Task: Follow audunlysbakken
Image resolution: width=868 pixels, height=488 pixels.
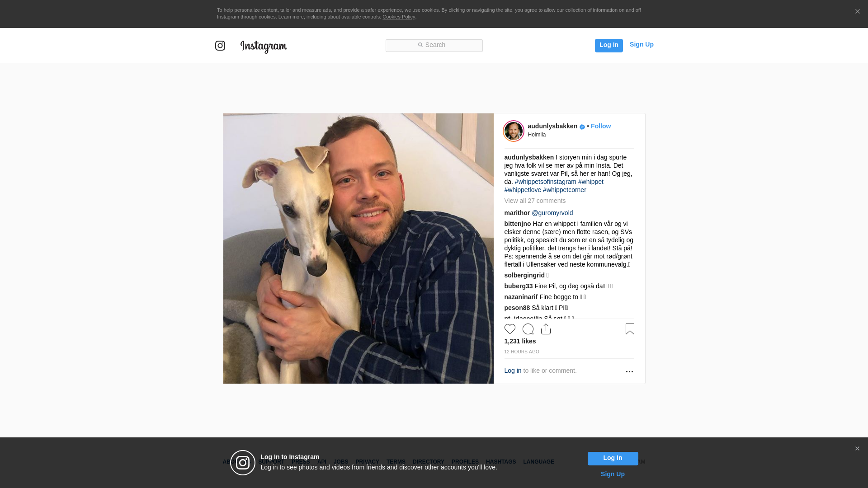Action: point(601,126)
